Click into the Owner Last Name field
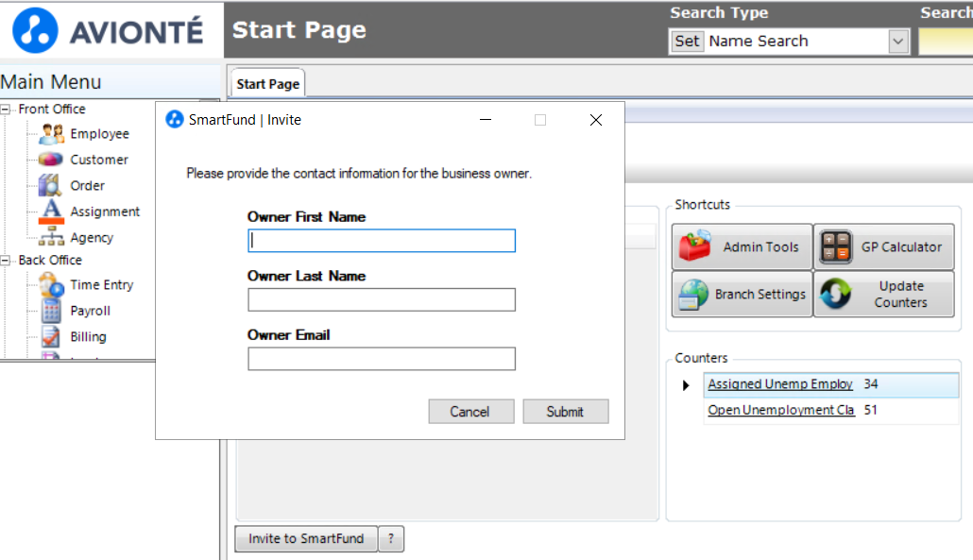The image size is (973, 560). [x=382, y=299]
